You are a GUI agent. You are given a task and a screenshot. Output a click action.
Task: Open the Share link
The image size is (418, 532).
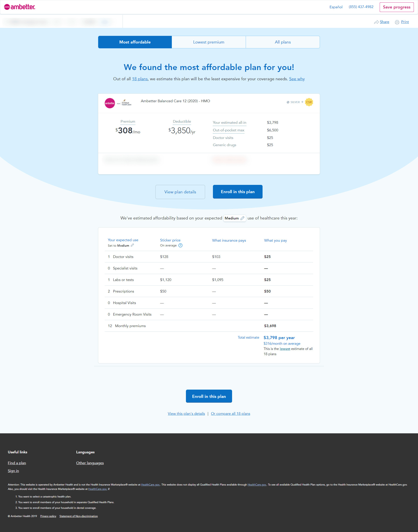(x=384, y=22)
